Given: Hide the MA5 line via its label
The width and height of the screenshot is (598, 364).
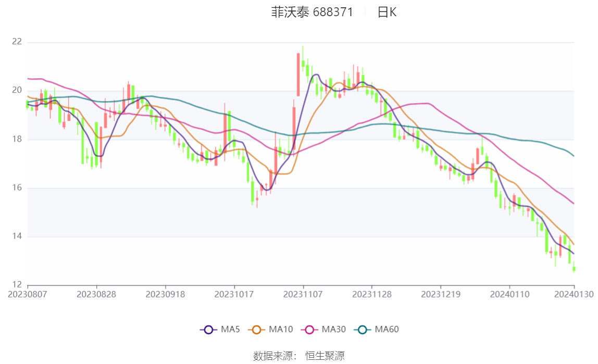Looking at the screenshot, I should tap(230, 329).
